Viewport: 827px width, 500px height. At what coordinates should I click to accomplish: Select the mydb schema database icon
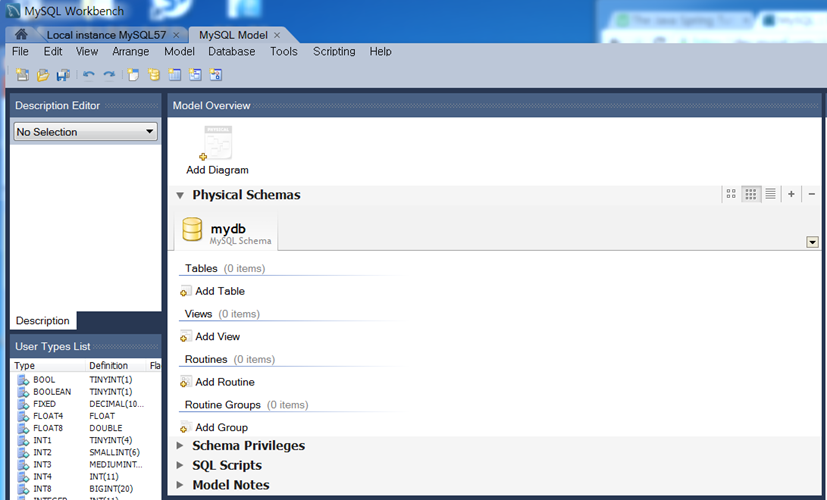192,229
